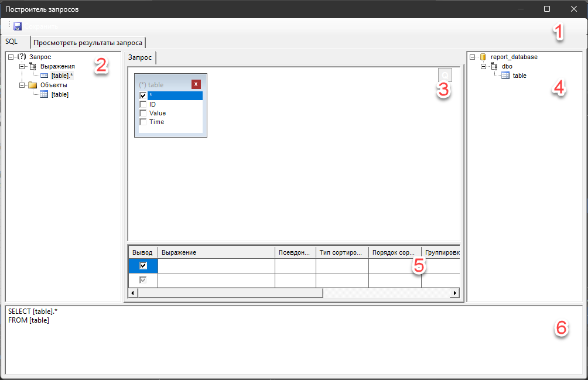Viewport: 588px width, 380px height.
Task: Click the Time field name in table box
Action: click(x=157, y=122)
